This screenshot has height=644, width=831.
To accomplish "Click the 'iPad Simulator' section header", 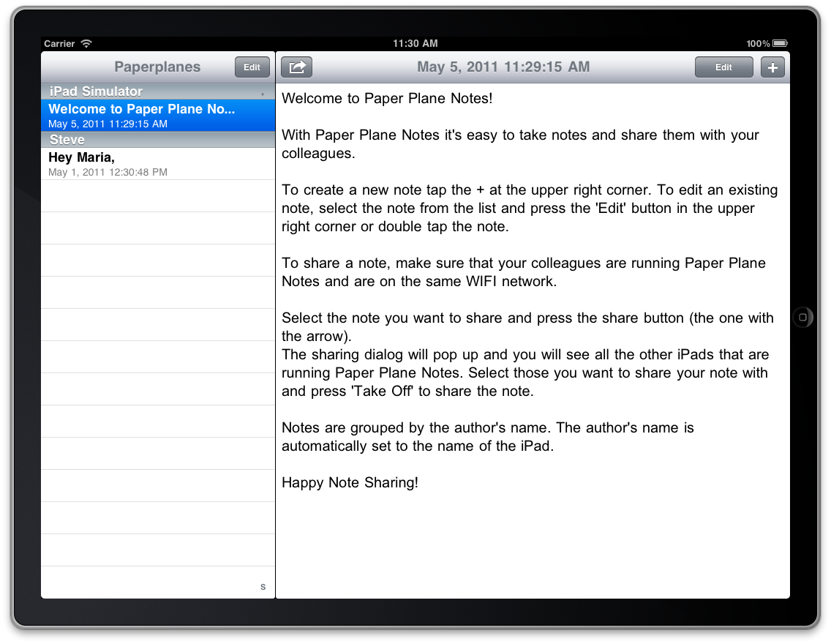I will 95,91.
